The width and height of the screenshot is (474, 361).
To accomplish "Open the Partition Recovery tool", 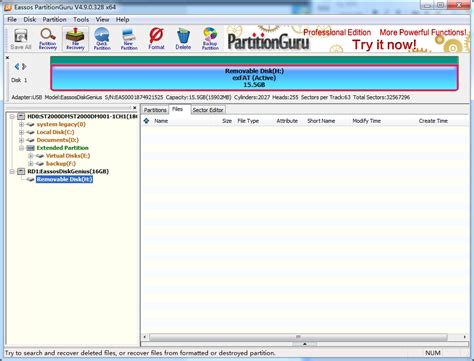I will point(48,39).
